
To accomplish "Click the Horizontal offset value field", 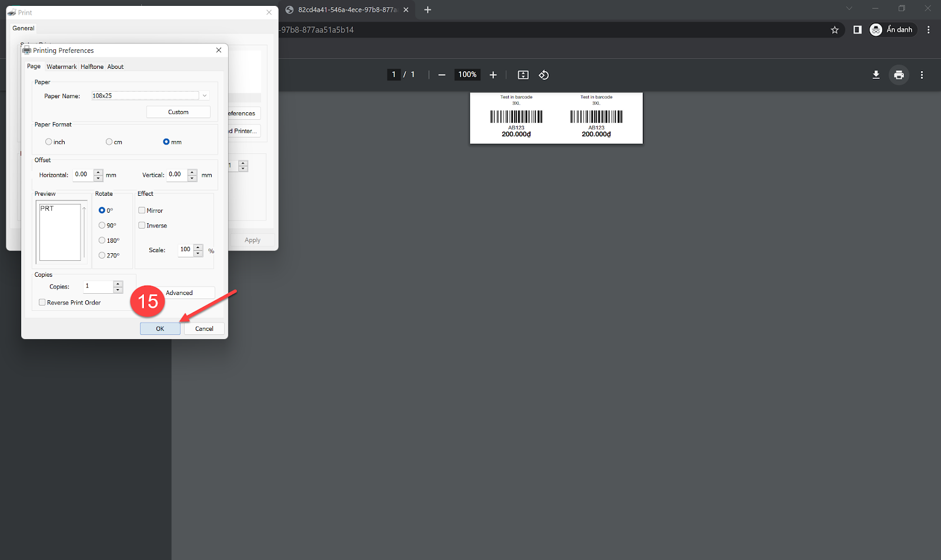I will pyautogui.click(x=83, y=175).
